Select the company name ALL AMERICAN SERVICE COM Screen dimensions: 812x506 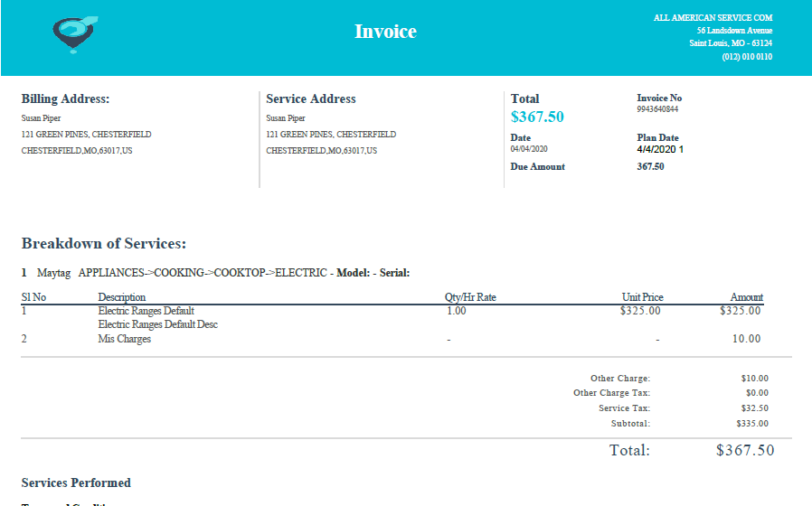tap(713, 17)
